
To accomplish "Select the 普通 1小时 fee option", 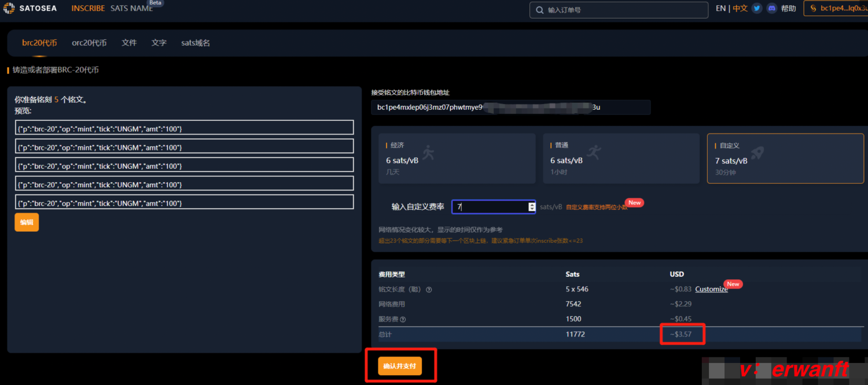I will tap(621, 158).
